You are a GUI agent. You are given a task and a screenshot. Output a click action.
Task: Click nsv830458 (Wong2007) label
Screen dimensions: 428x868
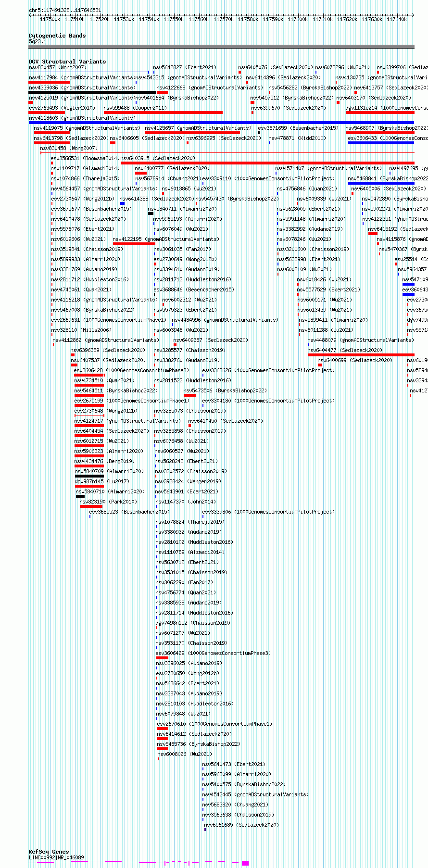pyautogui.click(x=69, y=148)
